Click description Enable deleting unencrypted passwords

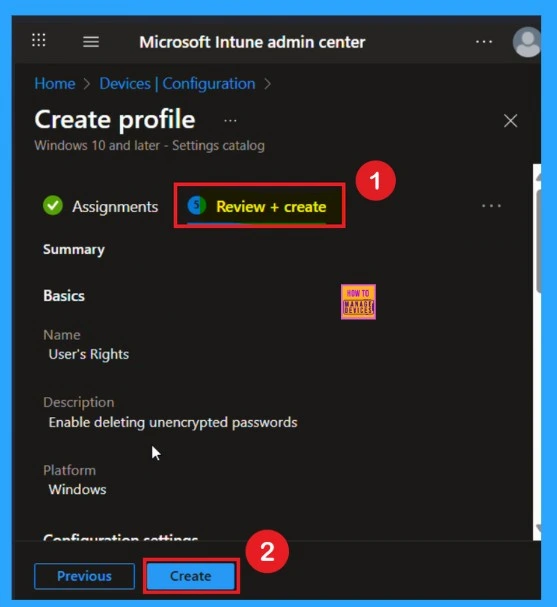pyautogui.click(x=173, y=422)
